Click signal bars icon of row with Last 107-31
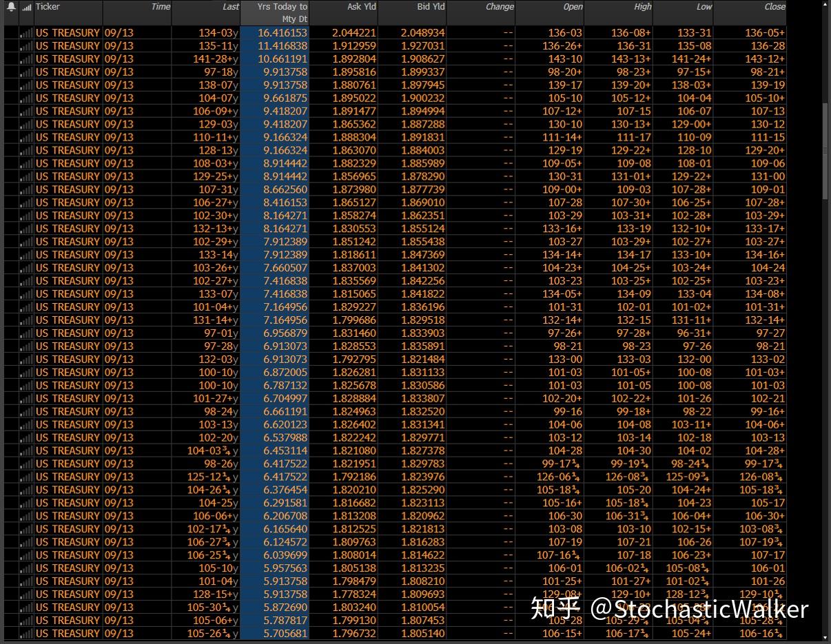The image size is (831, 644). pyautogui.click(x=26, y=190)
